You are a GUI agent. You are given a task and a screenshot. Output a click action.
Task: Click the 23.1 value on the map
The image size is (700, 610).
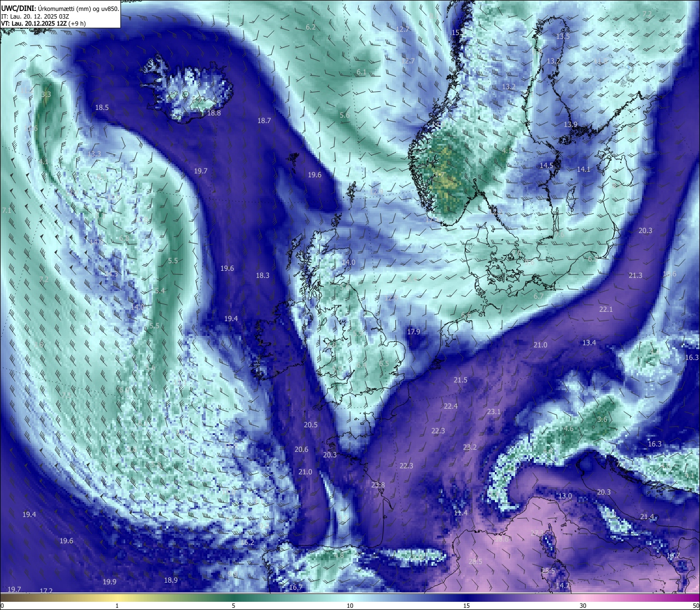click(x=494, y=412)
